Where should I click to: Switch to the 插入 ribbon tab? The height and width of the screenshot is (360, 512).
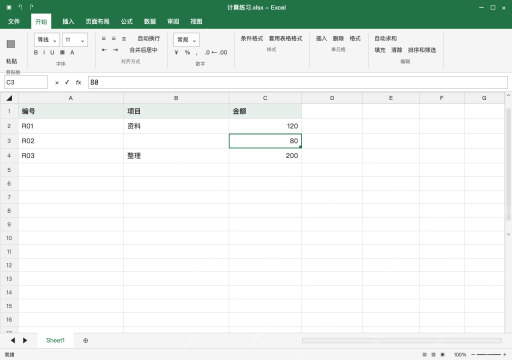(68, 22)
